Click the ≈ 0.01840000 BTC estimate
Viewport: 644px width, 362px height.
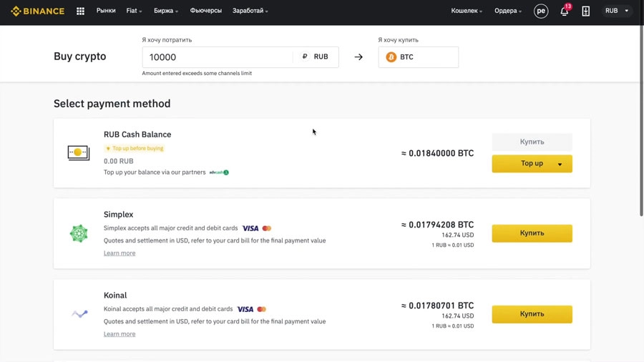click(x=437, y=153)
